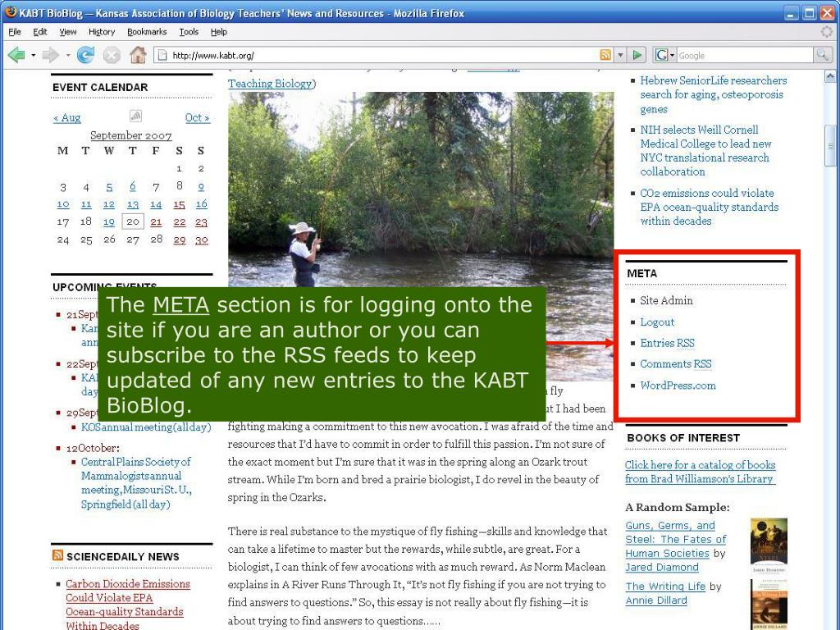This screenshot has width=840, height=630.
Task: Click the page icon in the address bar
Action: pos(162,55)
